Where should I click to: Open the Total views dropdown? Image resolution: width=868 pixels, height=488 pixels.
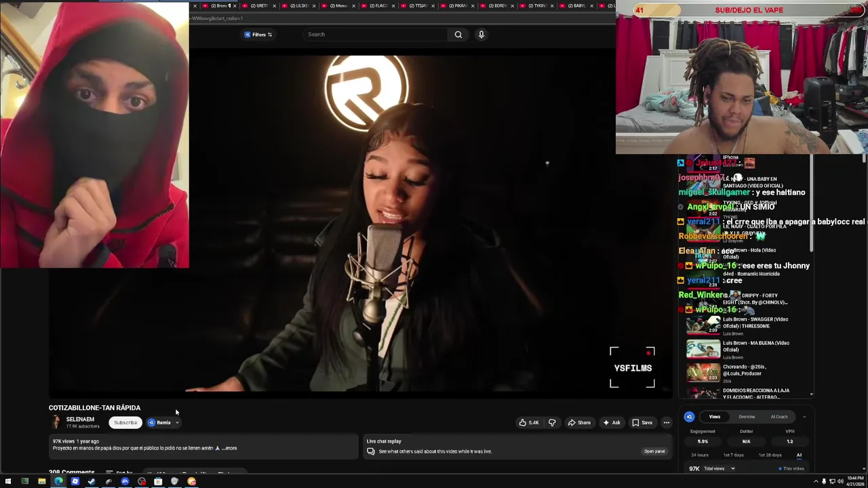point(719,468)
